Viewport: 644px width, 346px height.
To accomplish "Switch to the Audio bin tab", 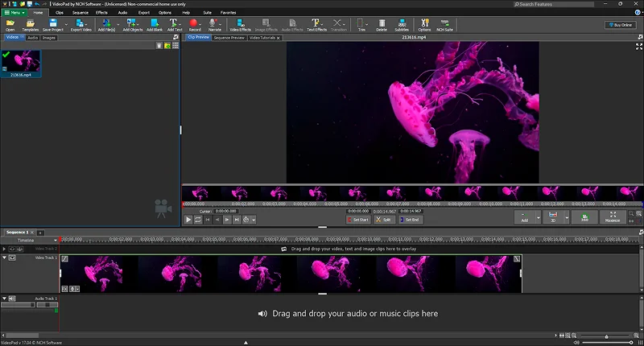I will coord(33,38).
